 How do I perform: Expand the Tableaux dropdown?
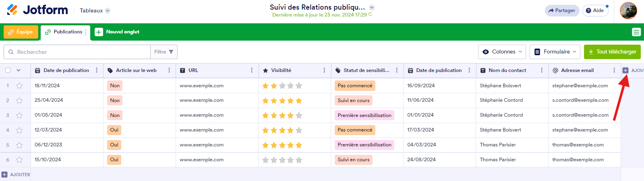(108, 11)
